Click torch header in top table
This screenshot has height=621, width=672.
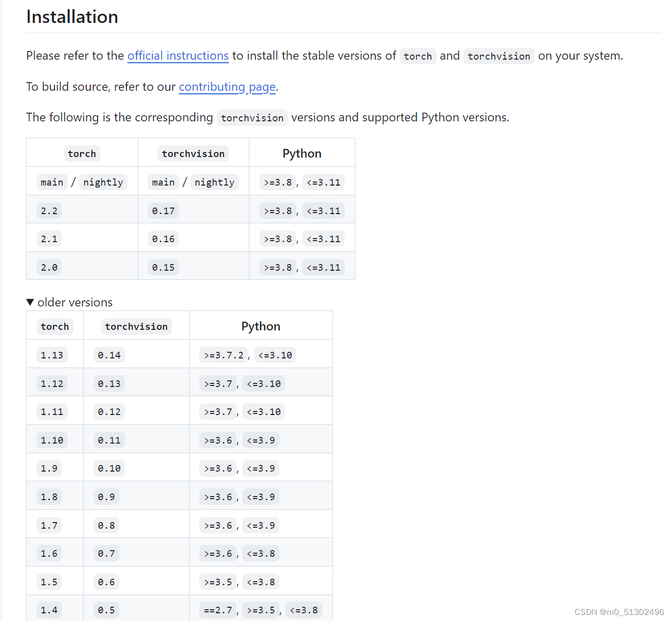click(x=82, y=153)
